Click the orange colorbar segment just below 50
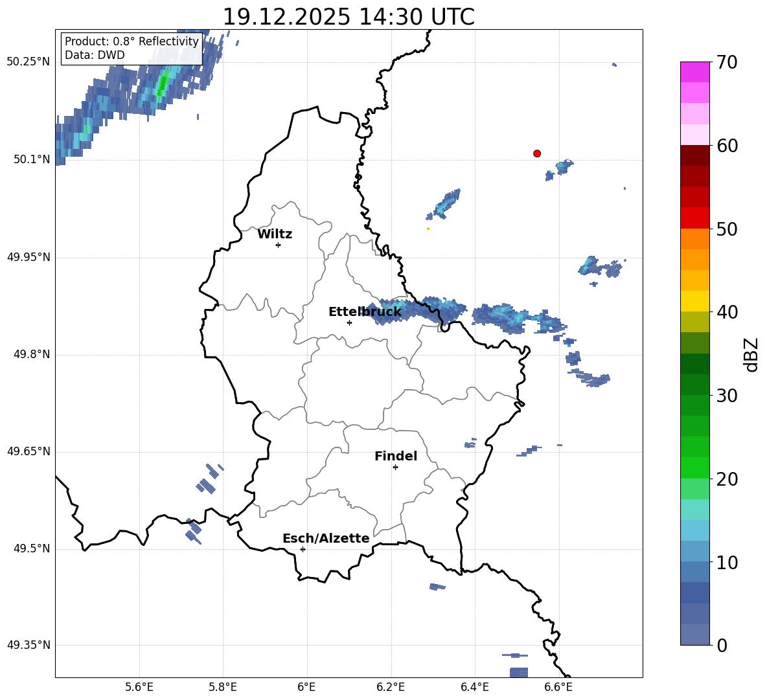The width and height of the screenshot is (767, 700). [694, 238]
